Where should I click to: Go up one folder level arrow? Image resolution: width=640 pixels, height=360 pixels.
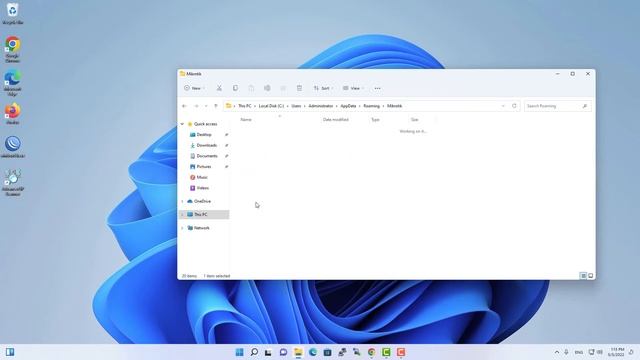216,106
